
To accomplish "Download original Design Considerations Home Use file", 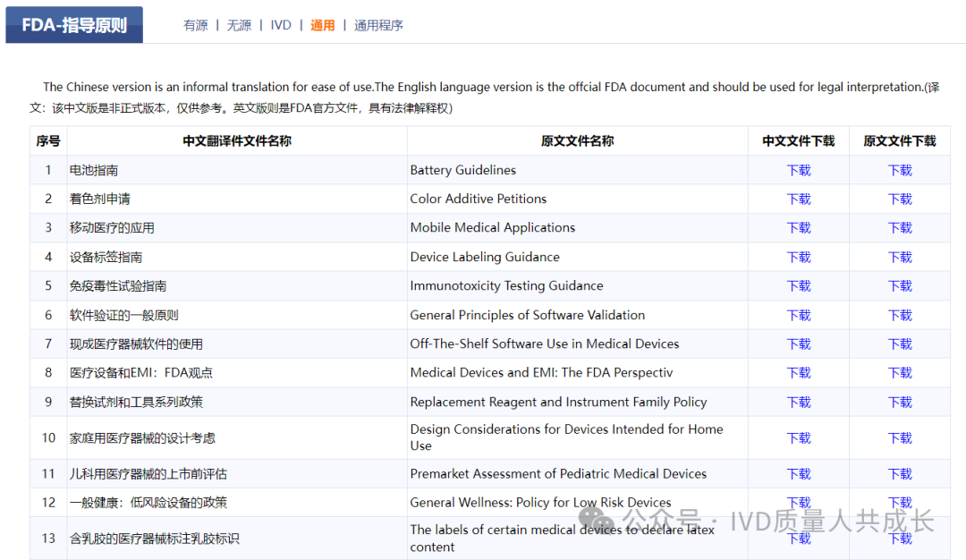I will 900,438.
